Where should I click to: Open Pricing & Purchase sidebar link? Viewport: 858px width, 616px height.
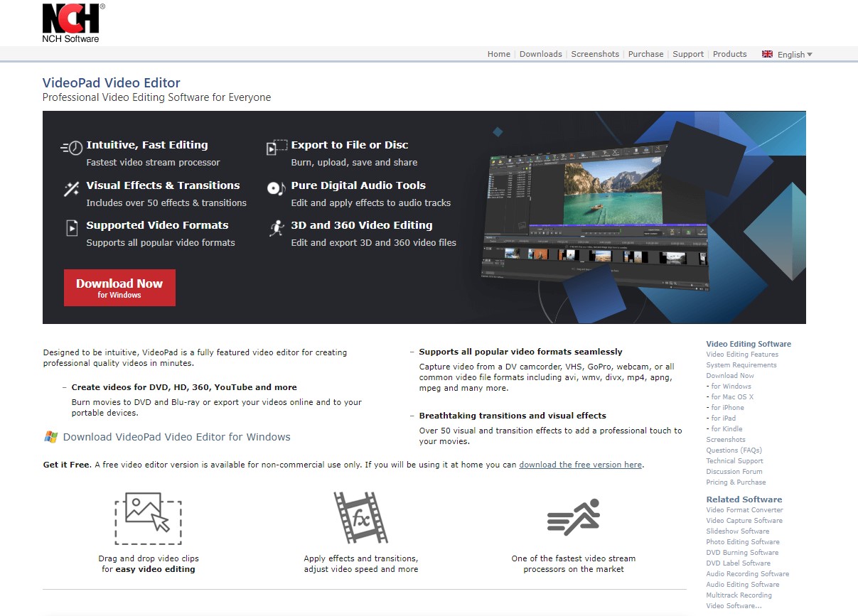[x=736, y=482]
